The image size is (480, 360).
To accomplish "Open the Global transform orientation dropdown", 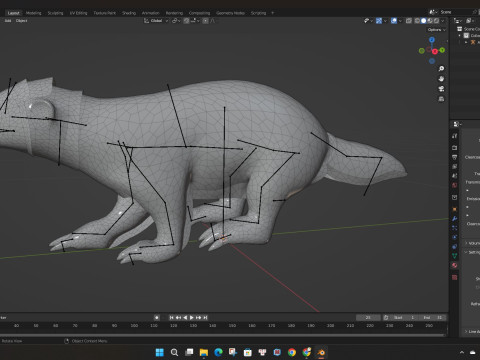I will click(156, 21).
